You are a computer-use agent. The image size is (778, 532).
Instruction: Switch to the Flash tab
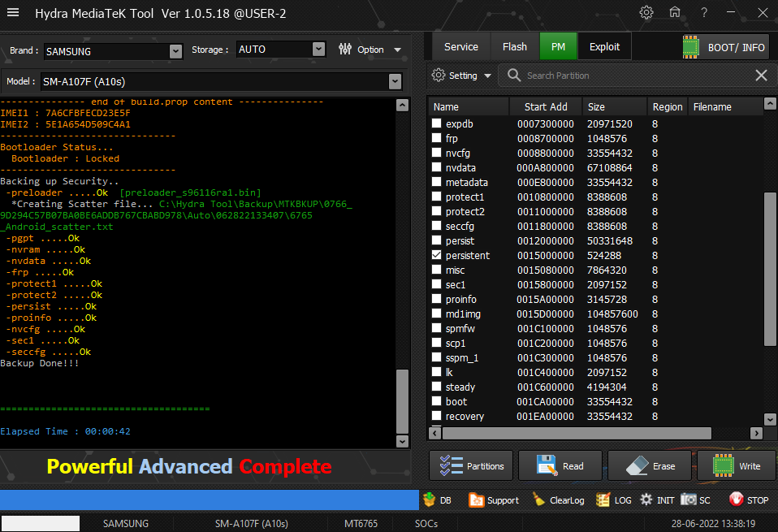click(x=515, y=46)
